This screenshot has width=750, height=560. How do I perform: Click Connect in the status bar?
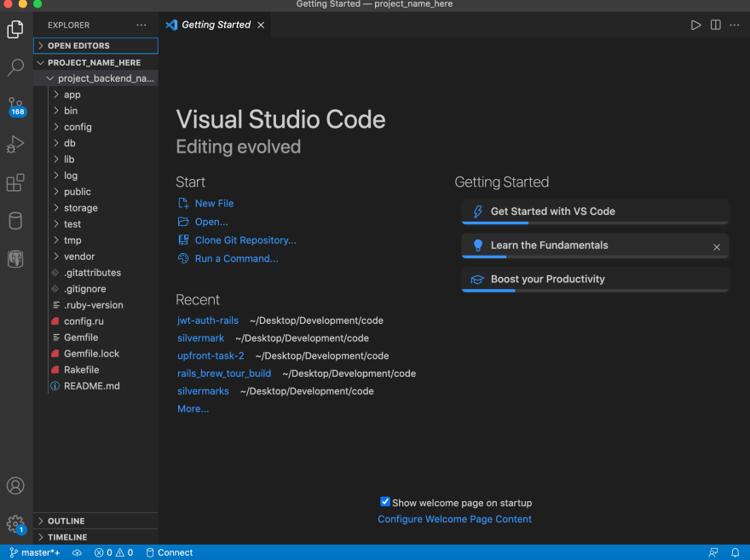(x=170, y=552)
